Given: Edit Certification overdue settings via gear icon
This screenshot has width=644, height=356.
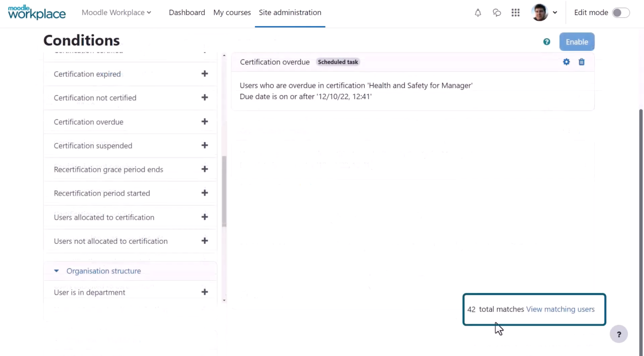Looking at the screenshot, I should (x=566, y=62).
